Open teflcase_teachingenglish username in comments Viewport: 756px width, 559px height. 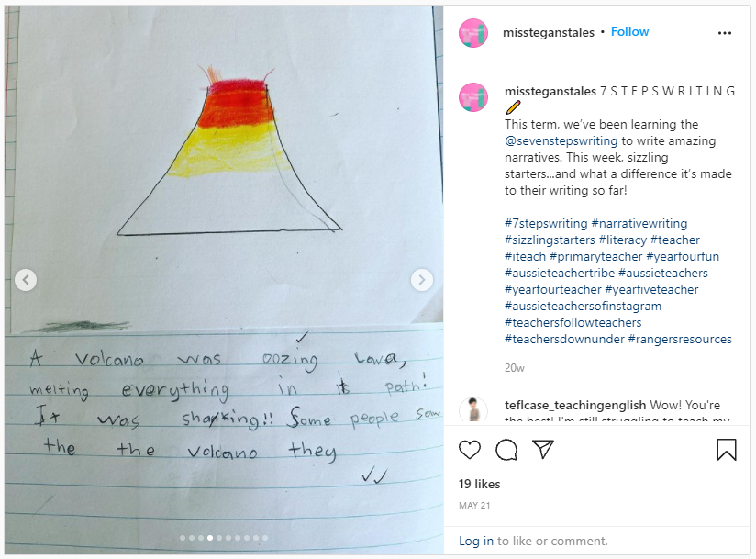pos(575,405)
